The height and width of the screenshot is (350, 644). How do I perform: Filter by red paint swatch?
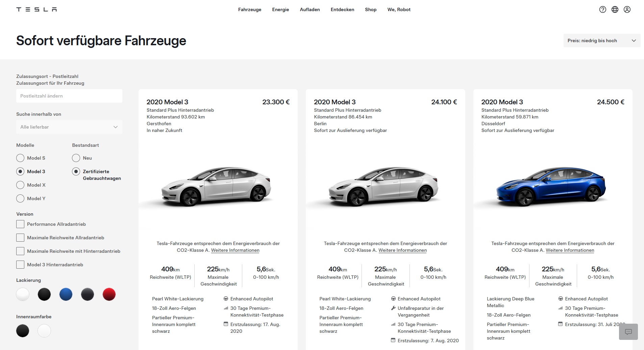(109, 294)
